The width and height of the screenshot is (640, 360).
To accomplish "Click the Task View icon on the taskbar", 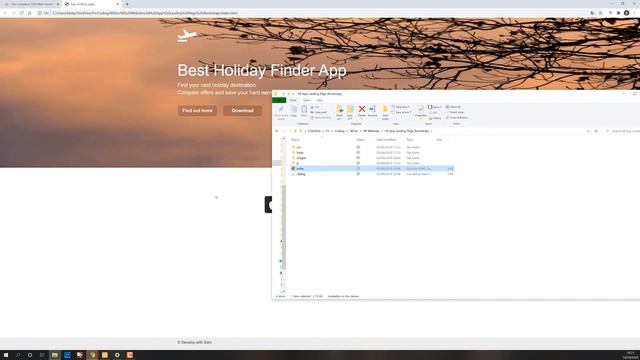I will click(x=42, y=355).
